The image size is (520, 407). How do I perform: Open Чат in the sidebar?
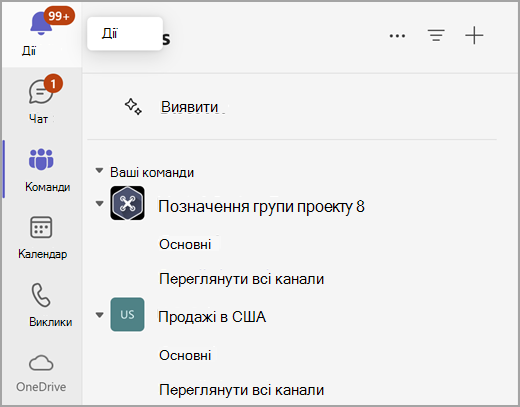[x=41, y=100]
